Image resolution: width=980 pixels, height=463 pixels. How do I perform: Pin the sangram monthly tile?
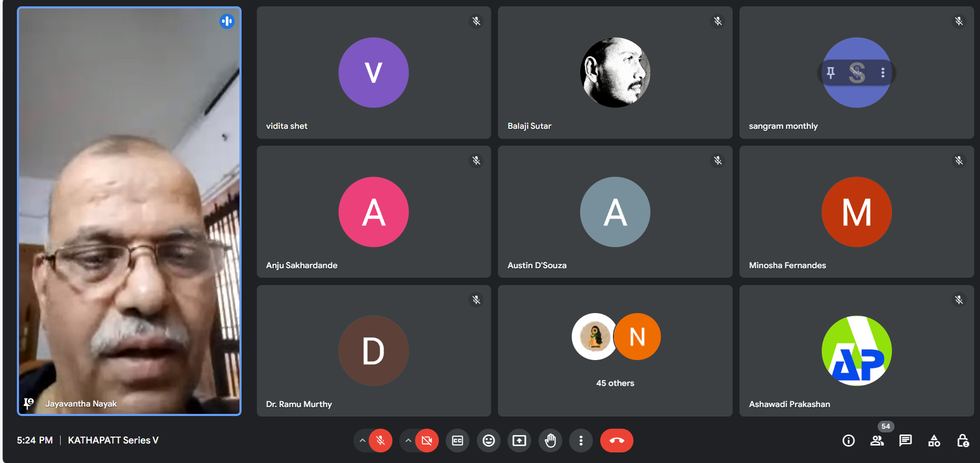(831, 72)
